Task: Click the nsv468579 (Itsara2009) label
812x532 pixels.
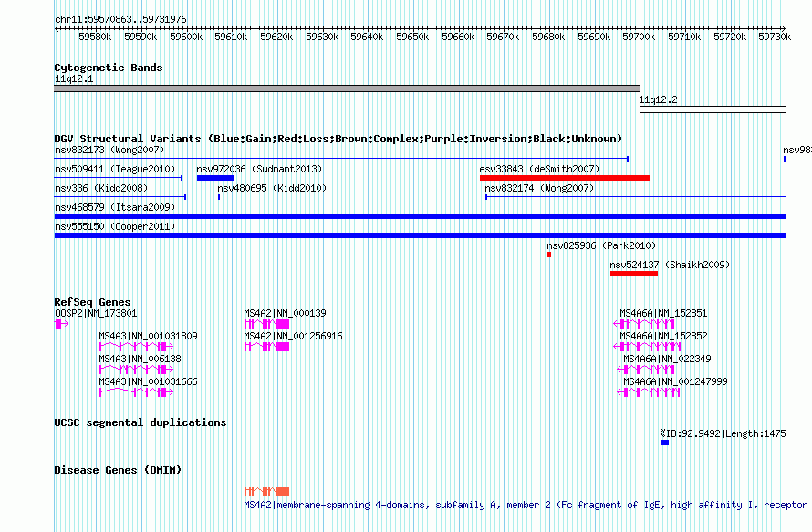Action: [x=115, y=208]
